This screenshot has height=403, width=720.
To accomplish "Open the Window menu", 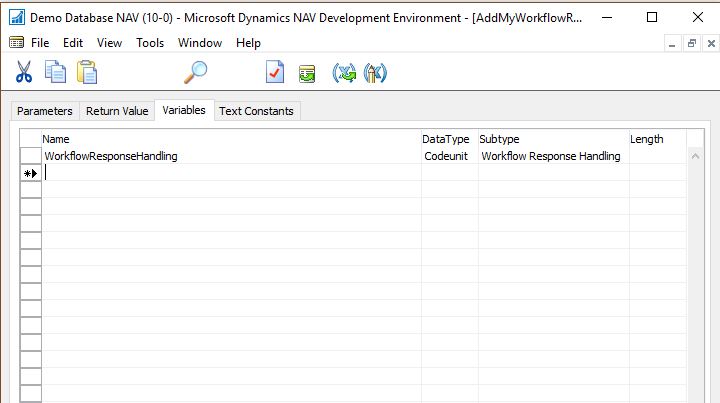I will coord(200,43).
